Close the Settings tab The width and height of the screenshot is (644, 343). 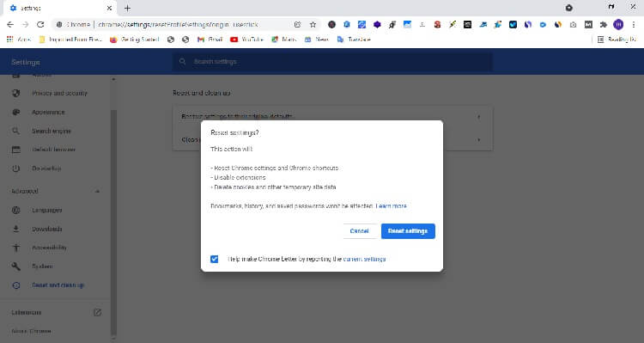click(109, 9)
